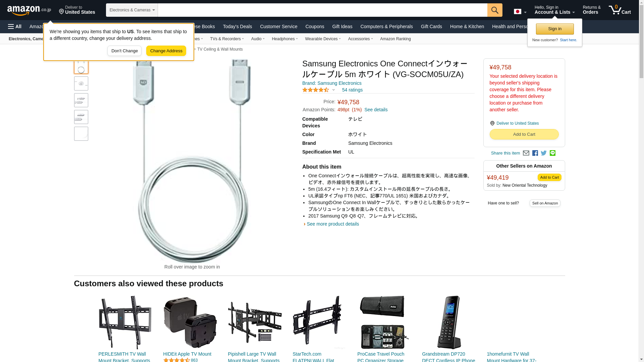The width and height of the screenshot is (644, 362).
Task: Open the Japan flag language selector
Action: click(520, 12)
